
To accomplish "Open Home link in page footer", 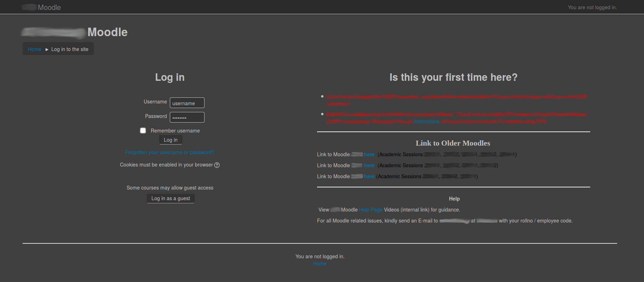I will (x=320, y=264).
